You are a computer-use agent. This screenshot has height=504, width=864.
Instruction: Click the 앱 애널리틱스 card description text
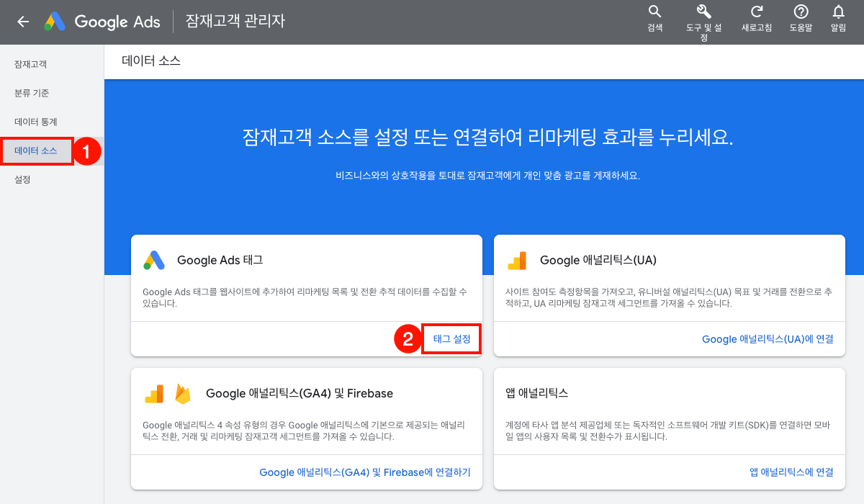tap(667, 431)
